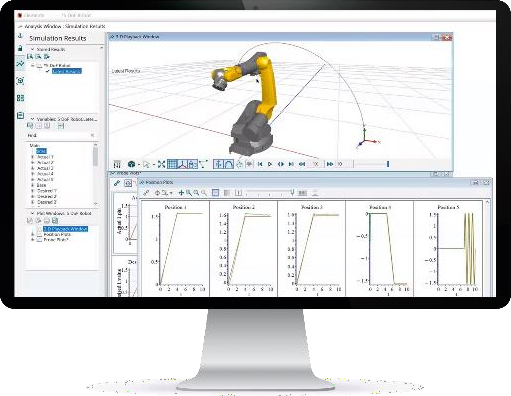Click the playback timeline slider handle
The width and height of the screenshot is (511, 396).
point(388,164)
